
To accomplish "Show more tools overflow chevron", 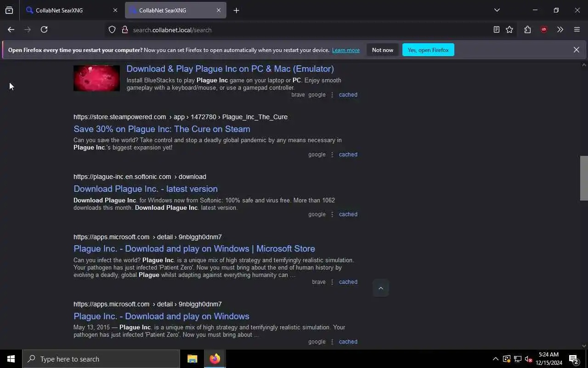I will coord(560,29).
